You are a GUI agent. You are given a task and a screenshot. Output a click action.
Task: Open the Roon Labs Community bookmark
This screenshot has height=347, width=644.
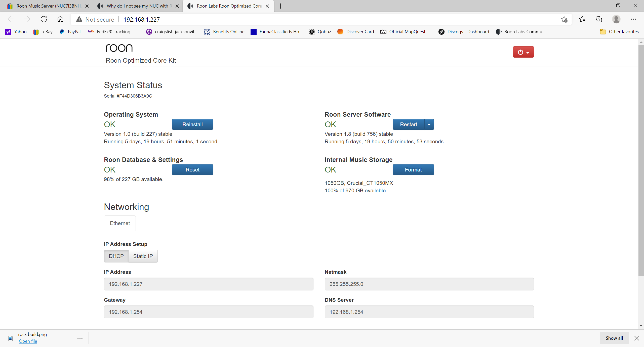click(x=520, y=32)
